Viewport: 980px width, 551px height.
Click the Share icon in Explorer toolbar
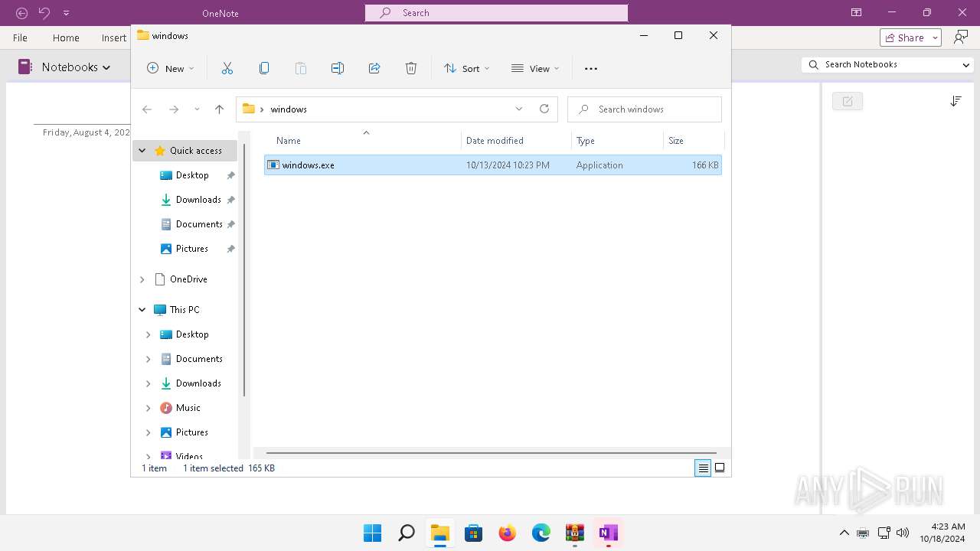(x=374, y=68)
